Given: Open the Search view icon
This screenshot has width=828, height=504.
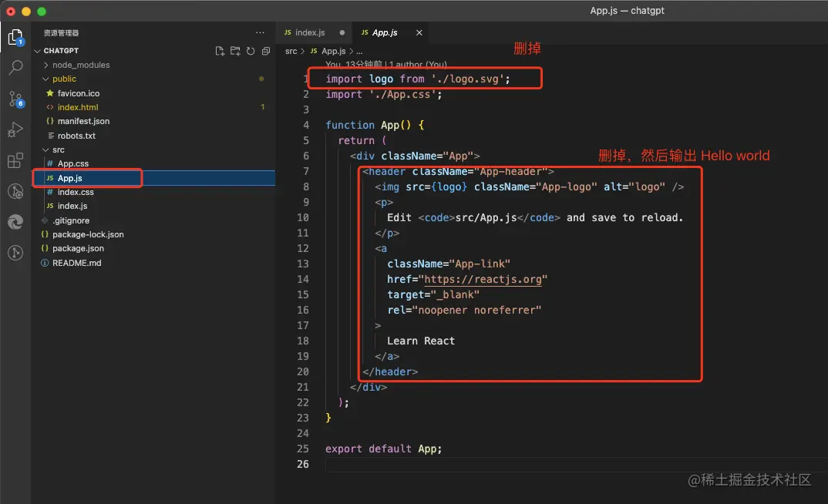Looking at the screenshot, I should tap(15, 68).
